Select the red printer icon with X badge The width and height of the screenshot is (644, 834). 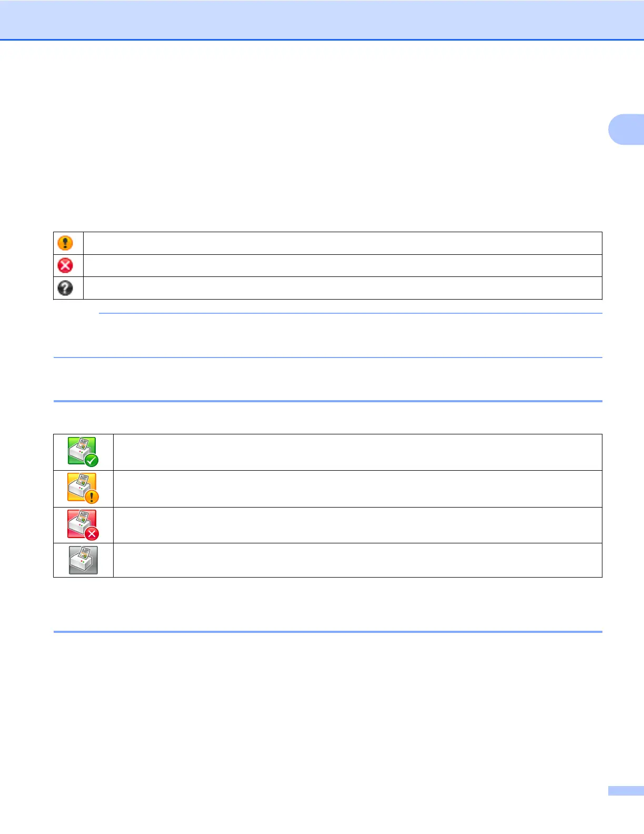(83, 525)
